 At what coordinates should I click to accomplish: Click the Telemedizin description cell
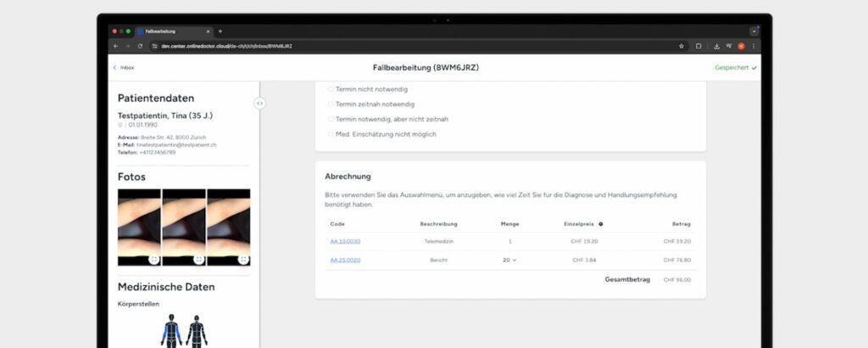(x=438, y=241)
